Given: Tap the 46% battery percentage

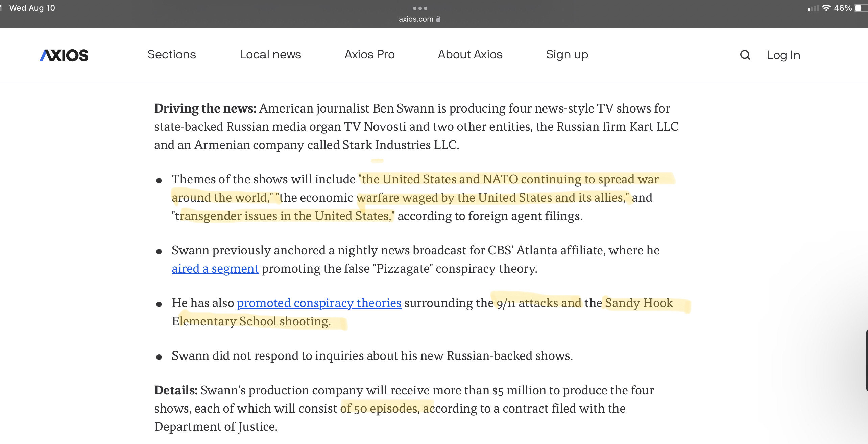Looking at the screenshot, I should [x=843, y=8].
